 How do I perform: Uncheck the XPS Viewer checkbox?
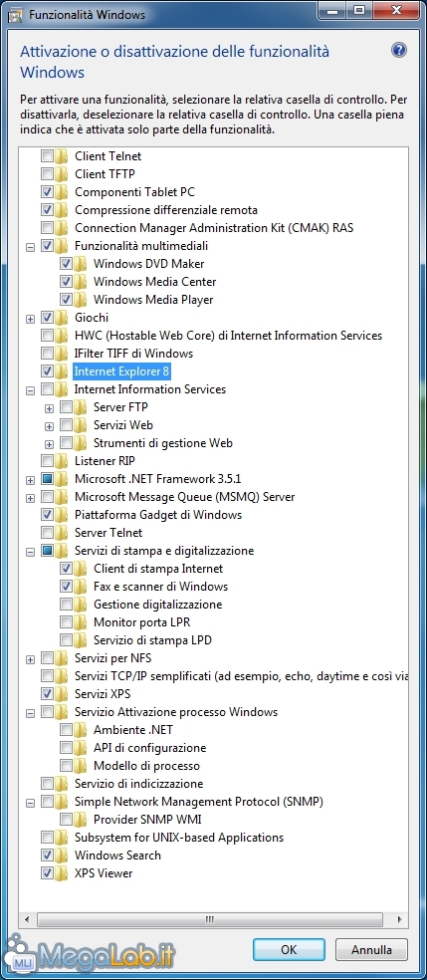47,873
